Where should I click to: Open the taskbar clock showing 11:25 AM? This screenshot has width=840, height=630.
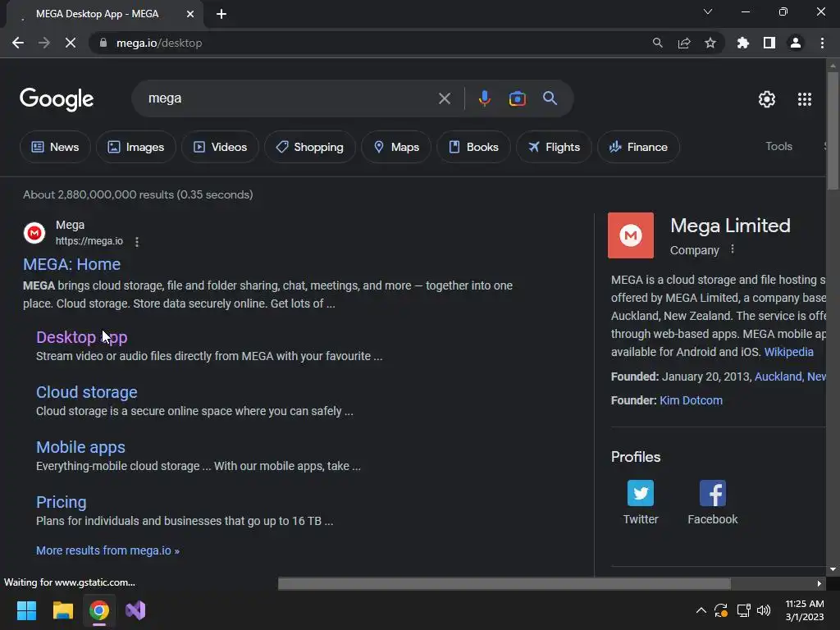pos(805,610)
